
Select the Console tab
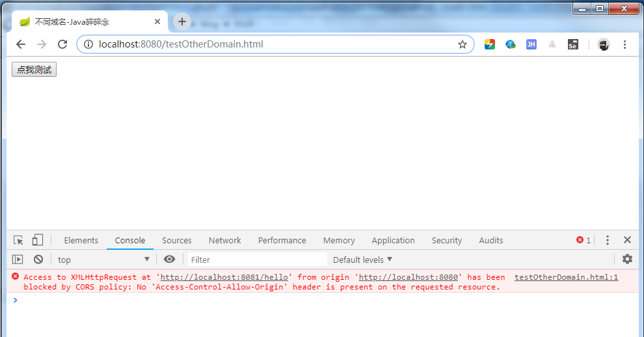tap(130, 241)
